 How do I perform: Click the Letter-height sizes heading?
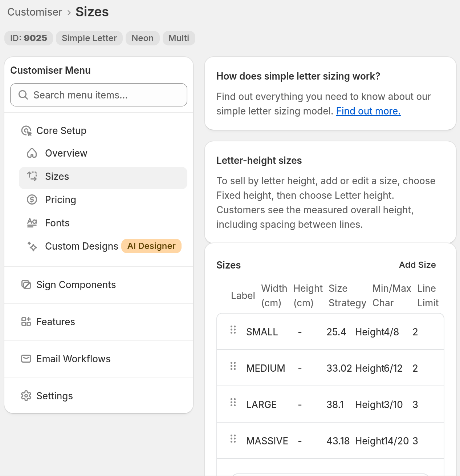pos(259,160)
